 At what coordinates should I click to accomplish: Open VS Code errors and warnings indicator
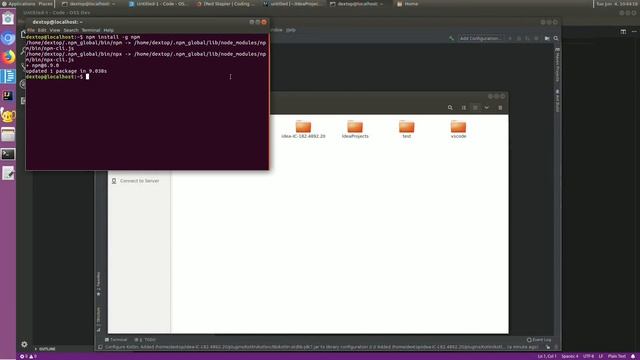28,356
